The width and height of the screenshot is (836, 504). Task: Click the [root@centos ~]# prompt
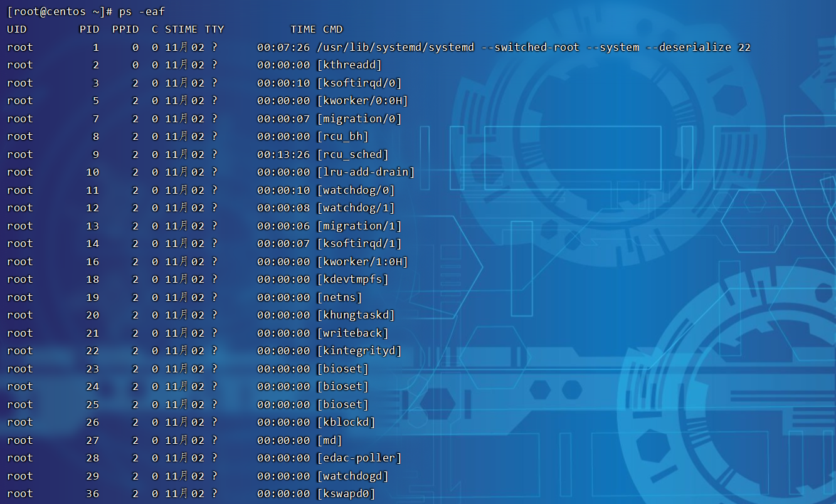pos(60,11)
